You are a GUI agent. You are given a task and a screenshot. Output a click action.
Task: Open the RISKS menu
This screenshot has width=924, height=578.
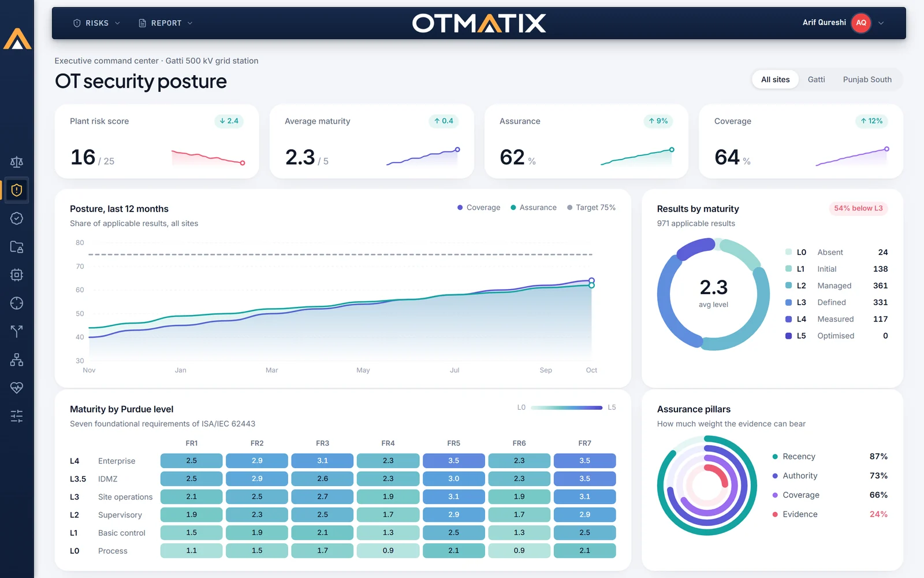click(x=96, y=23)
